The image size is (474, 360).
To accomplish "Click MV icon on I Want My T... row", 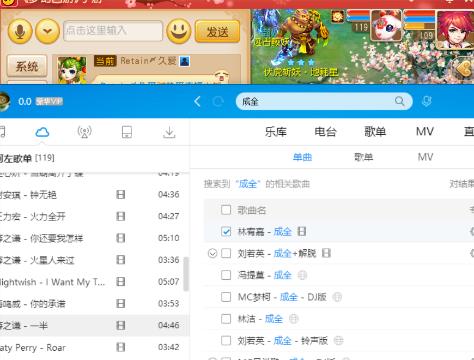I will pos(121,282).
